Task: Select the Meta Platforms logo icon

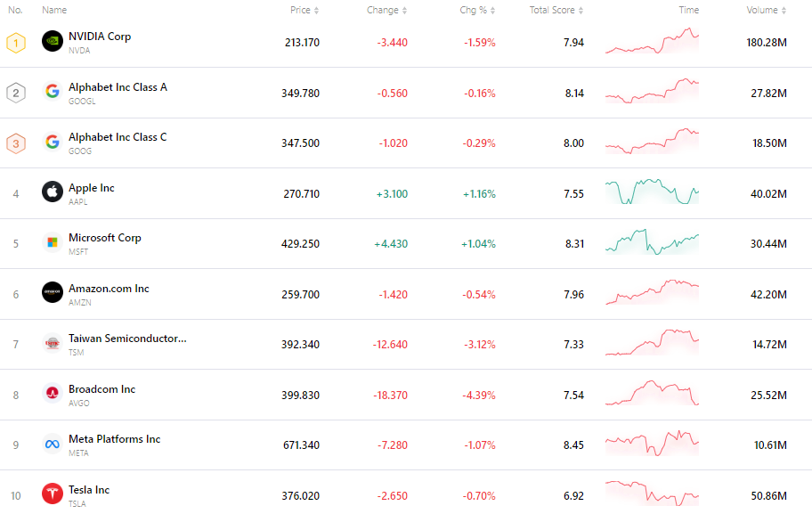Action: (x=52, y=443)
